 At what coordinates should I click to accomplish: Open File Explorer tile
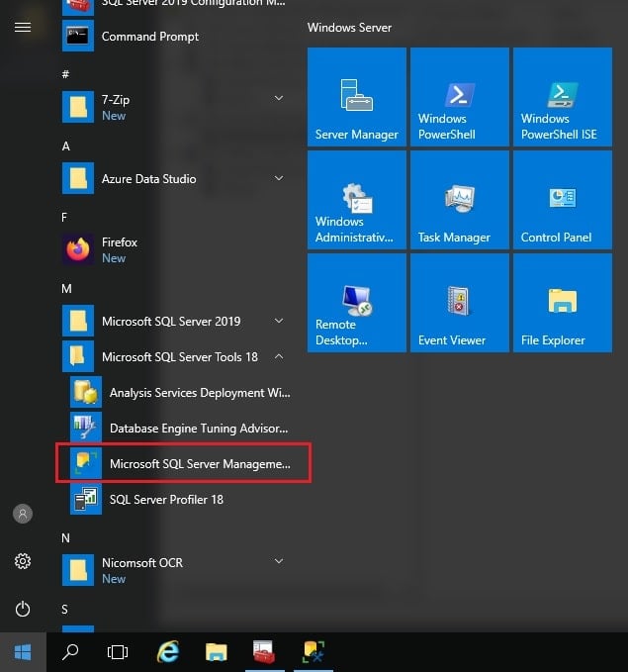coord(563,303)
